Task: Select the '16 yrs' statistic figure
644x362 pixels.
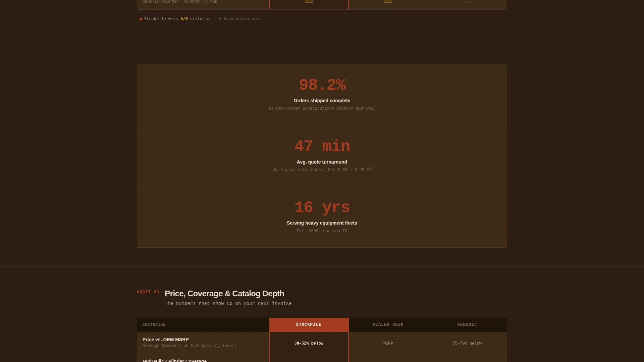Action: [322, 207]
